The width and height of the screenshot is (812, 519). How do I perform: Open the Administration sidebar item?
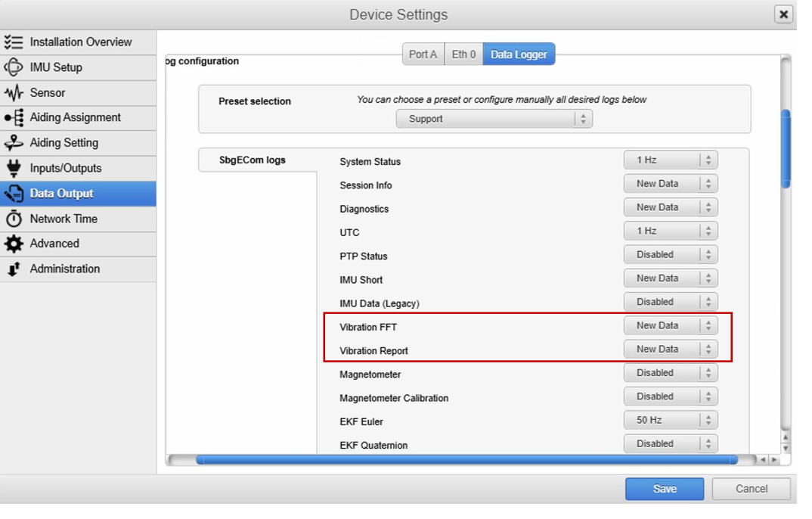[x=64, y=269]
